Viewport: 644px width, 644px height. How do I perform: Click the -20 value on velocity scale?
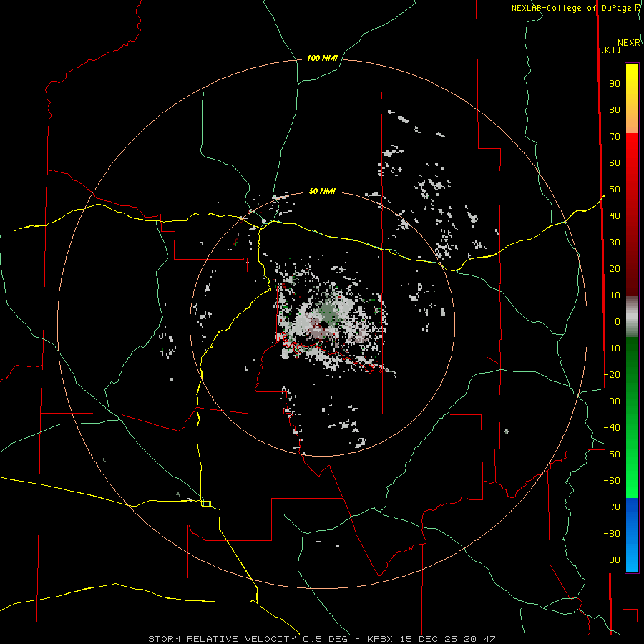click(612, 374)
